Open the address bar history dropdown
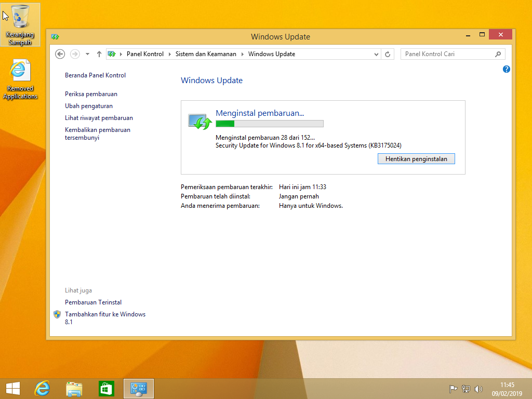 [376, 54]
